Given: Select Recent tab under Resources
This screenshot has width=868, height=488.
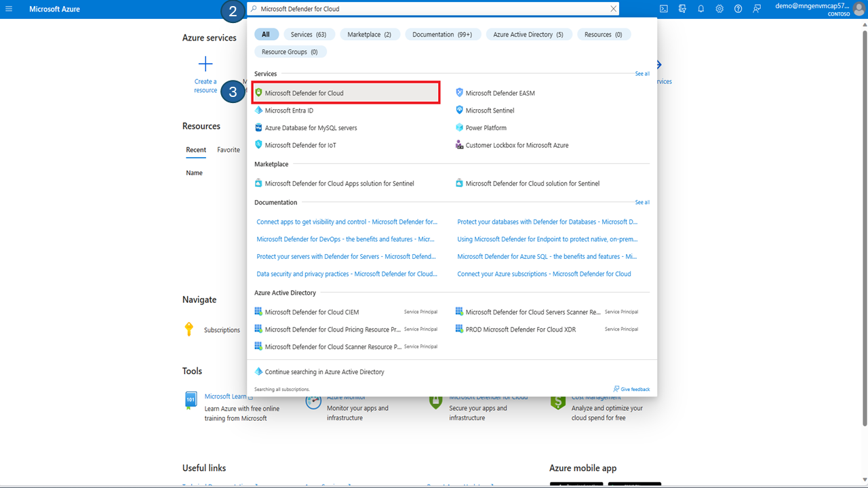Looking at the screenshot, I should click(196, 150).
